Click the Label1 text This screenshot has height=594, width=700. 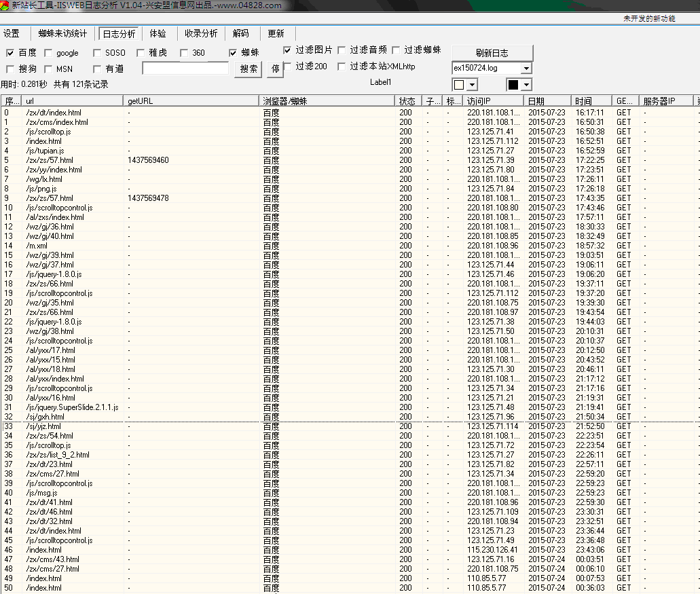[380, 82]
